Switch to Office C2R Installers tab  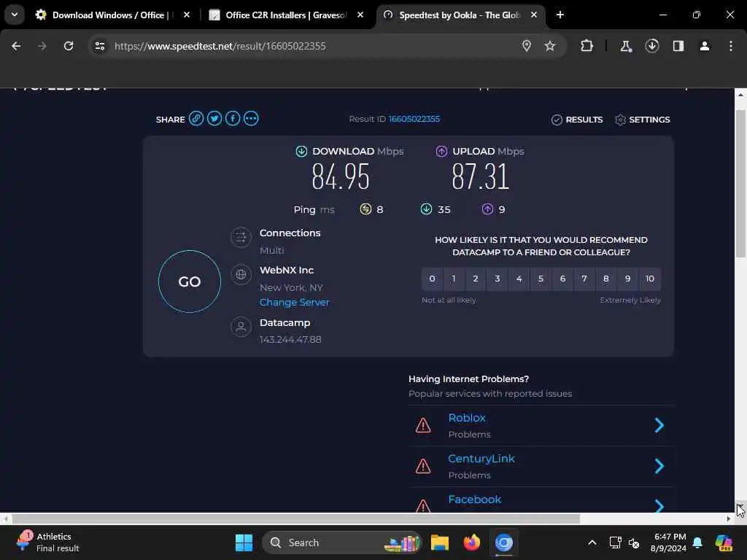point(286,15)
